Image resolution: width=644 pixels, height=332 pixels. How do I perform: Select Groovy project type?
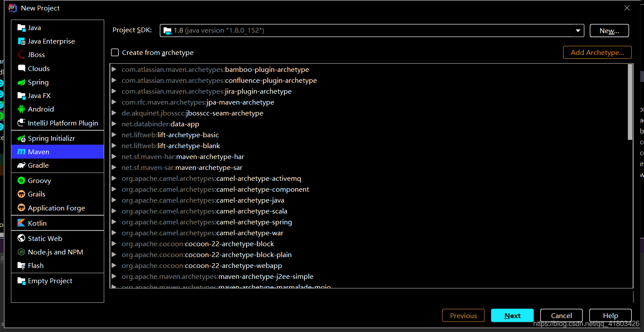click(x=58, y=180)
